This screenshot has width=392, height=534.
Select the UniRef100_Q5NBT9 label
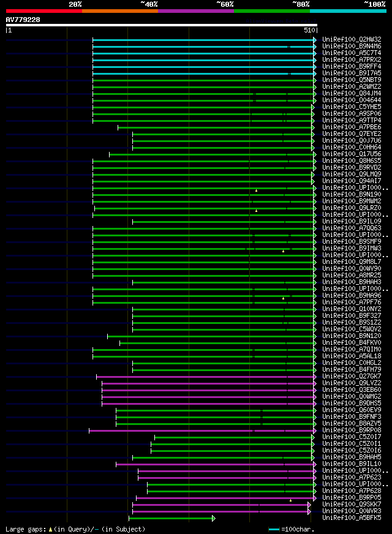click(x=352, y=80)
